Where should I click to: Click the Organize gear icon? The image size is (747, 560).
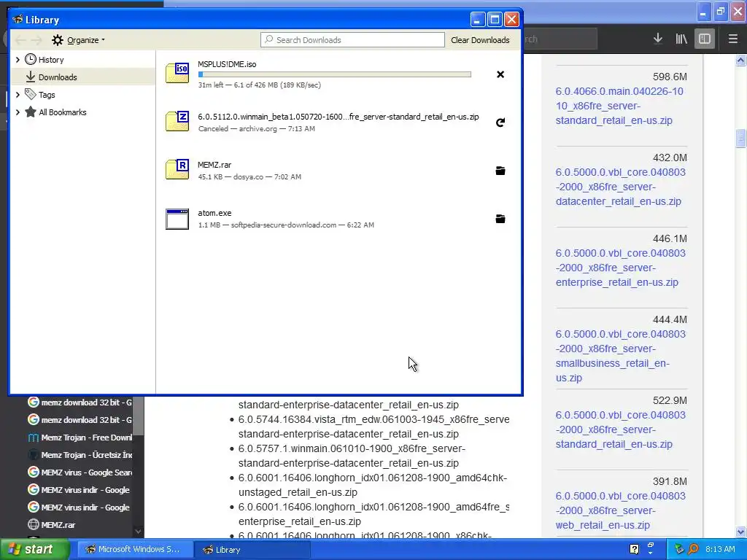(58, 40)
